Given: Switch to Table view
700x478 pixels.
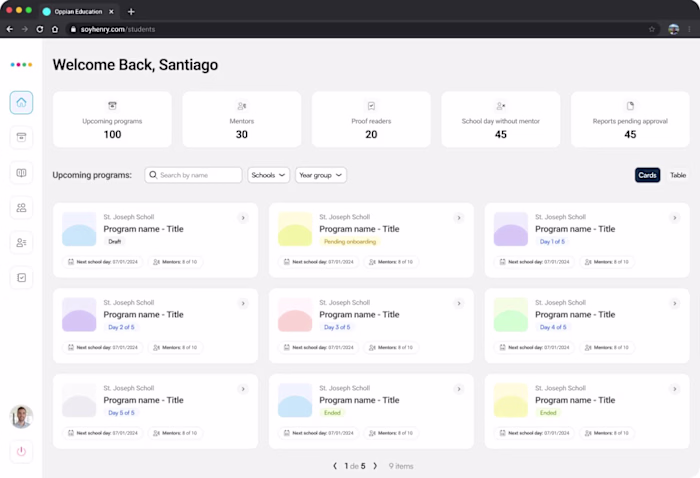Looking at the screenshot, I should coord(678,175).
